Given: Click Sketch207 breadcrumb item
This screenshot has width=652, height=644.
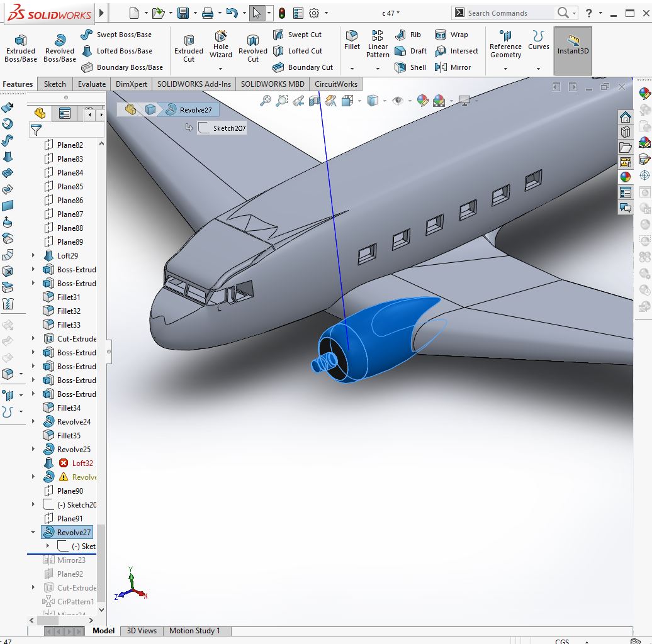Looking at the screenshot, I should [222, 128].
